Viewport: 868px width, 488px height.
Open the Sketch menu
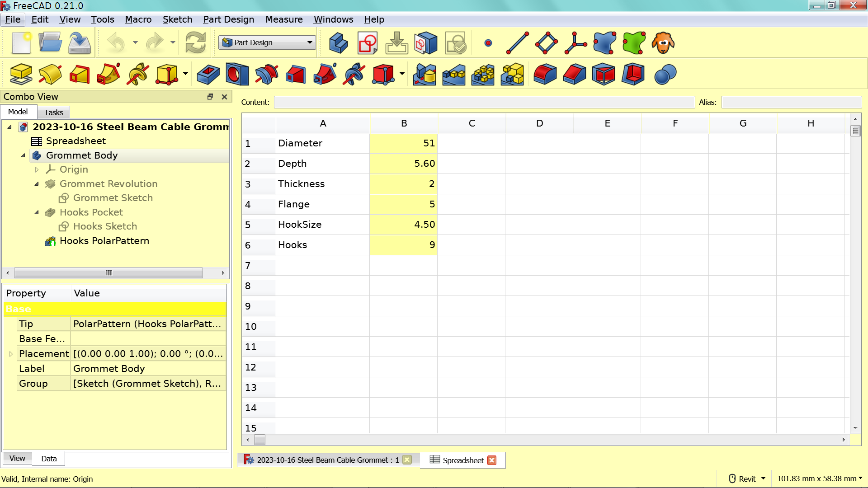pos(177,19)
